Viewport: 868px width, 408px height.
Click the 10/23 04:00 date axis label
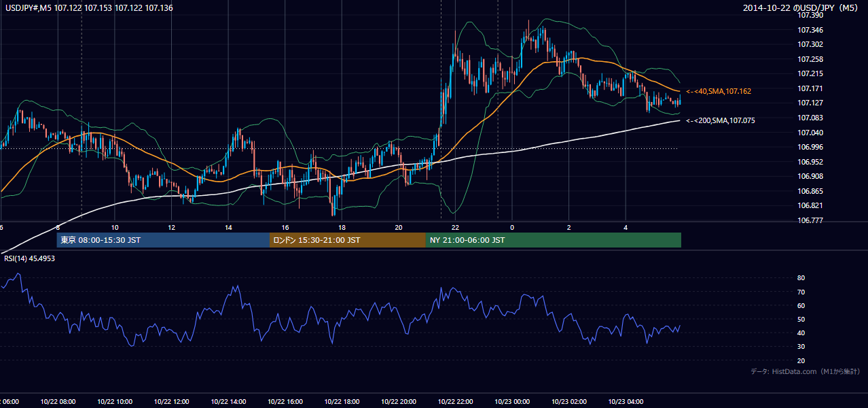click(626, 401)
